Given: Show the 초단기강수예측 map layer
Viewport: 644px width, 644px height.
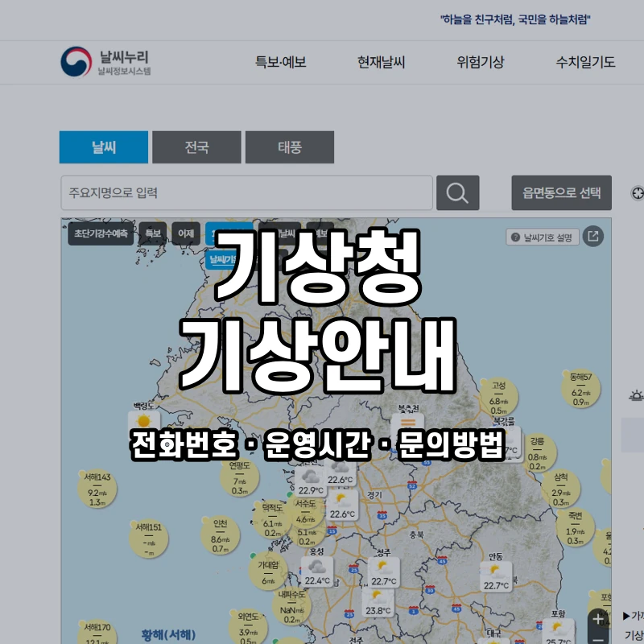Looking at the screenshot, I should pos(101,233).
